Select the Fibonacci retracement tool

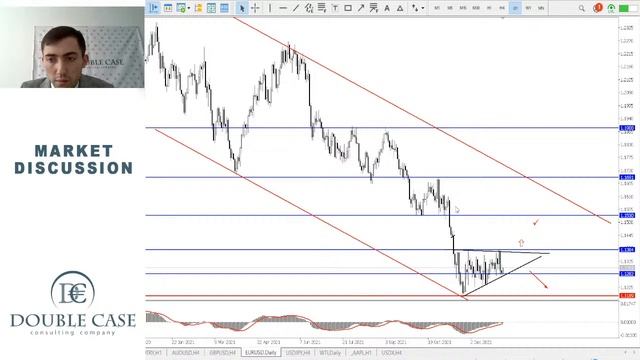(x=322, y=8)
